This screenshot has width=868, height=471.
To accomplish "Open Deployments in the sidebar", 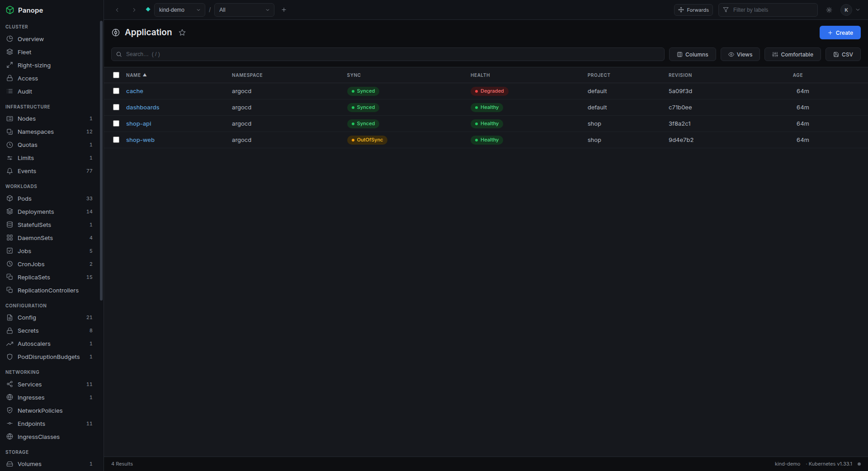I will click(x=50, y=212).
